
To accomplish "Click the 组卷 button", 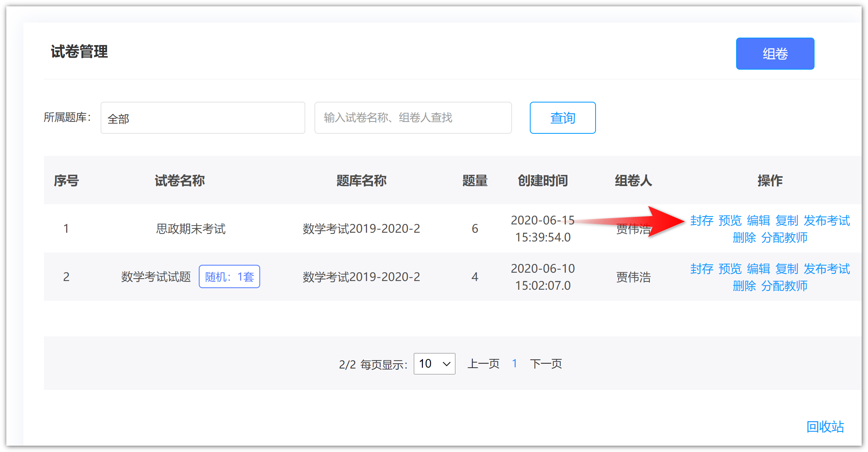I will (x=775, y=53).
